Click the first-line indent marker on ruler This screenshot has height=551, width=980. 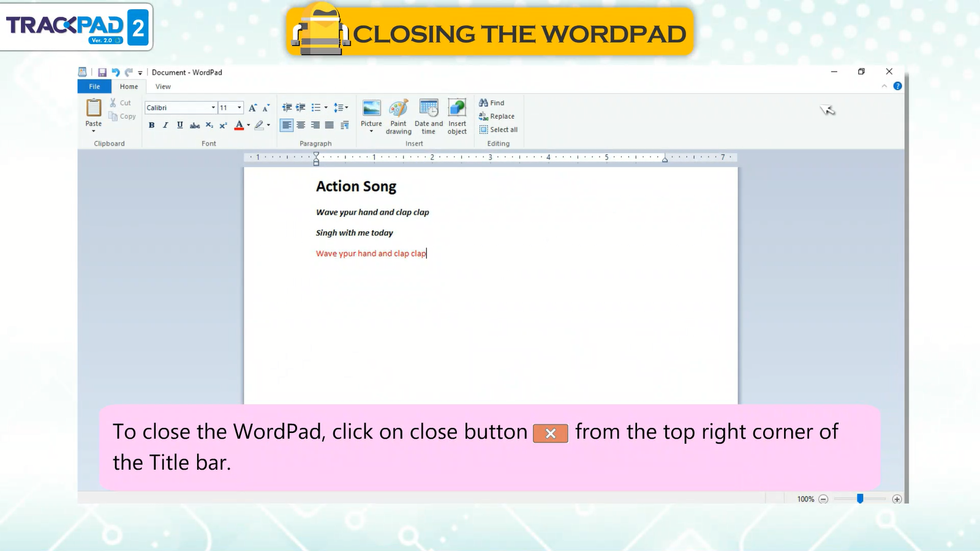(316, 155)
